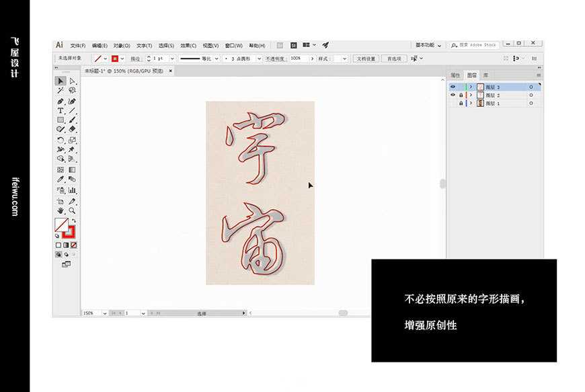Open the 效果(C) menu

188,46
